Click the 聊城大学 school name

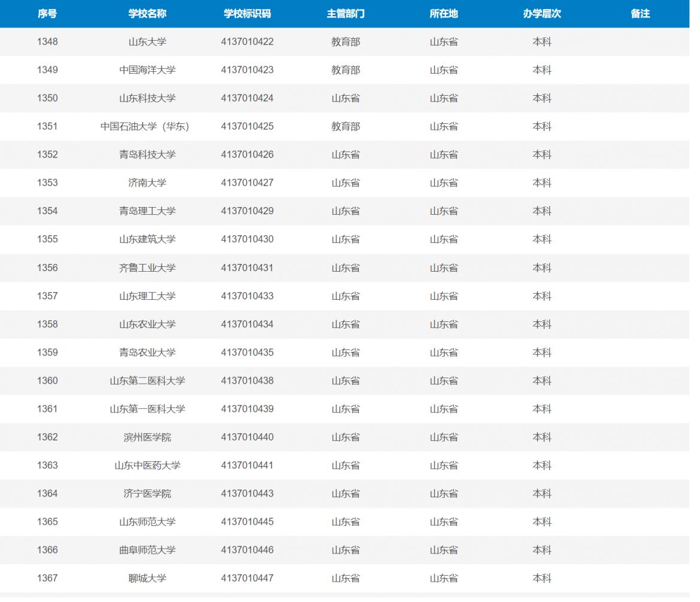(x=147, y=578)
